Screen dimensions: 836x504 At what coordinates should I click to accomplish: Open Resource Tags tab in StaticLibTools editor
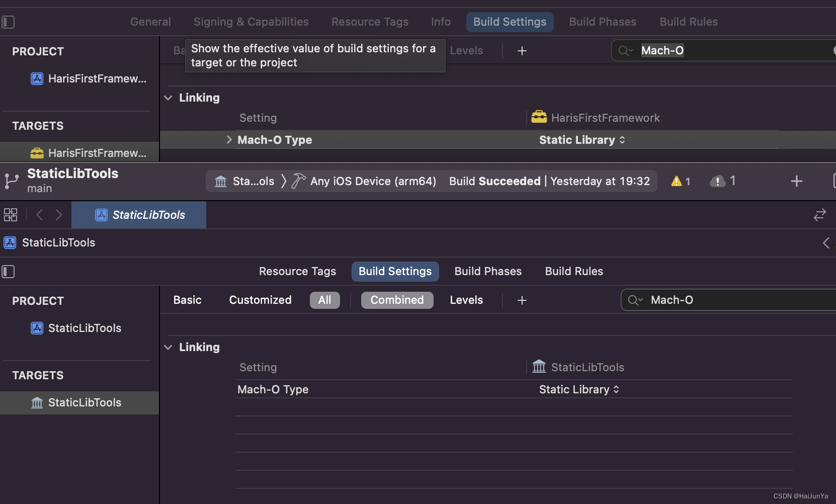pyautogui.click(x=297, y=272)
